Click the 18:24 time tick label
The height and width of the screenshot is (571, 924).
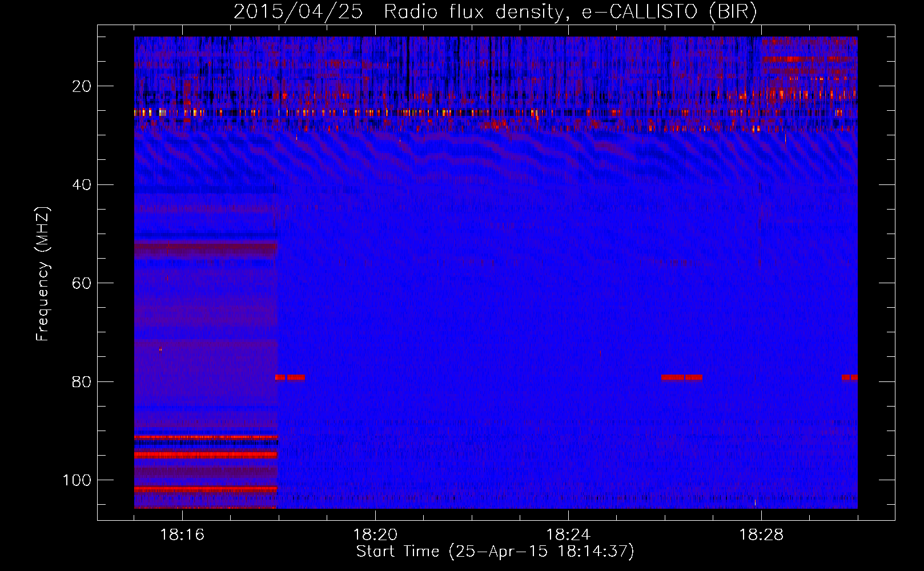coord(568,535)
